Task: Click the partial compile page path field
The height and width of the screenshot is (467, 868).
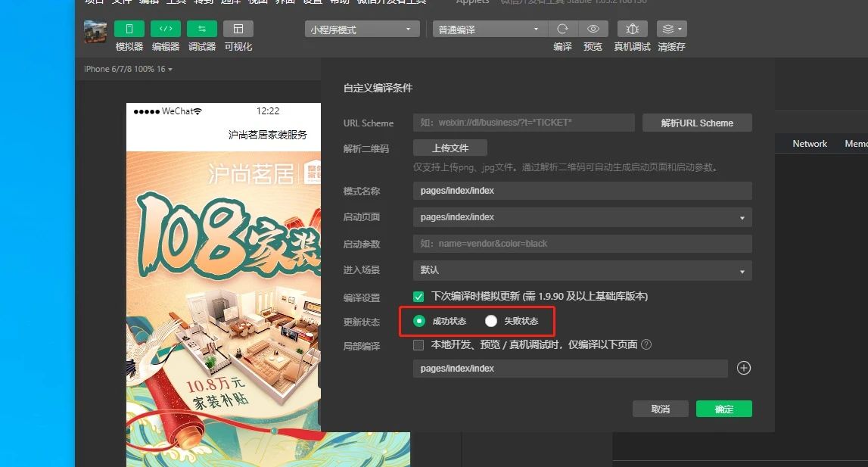Action: pyautogui.click(x=570, y=369)
